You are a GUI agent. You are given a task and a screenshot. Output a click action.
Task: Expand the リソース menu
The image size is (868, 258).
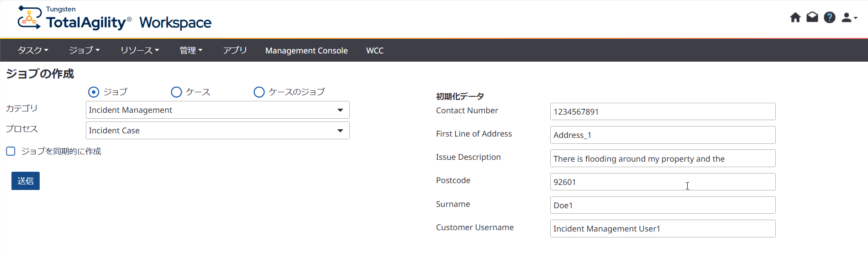(139, 50)
